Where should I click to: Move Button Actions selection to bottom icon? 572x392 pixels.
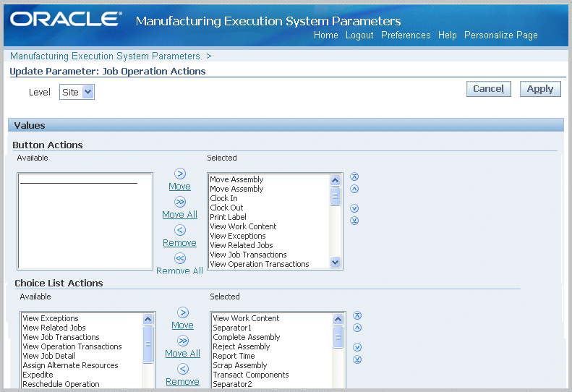(354, 221)
